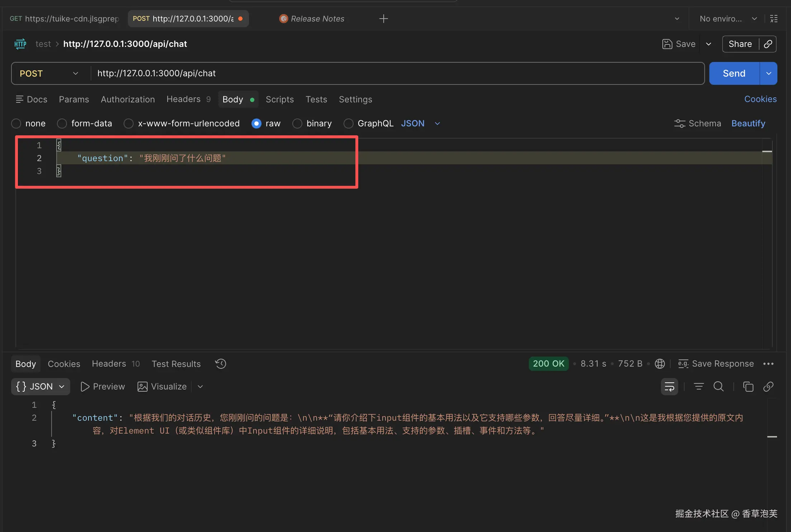Viewport: 791px width, 532px height.
Task: Click the filter response icon
Action: [699, 387]
